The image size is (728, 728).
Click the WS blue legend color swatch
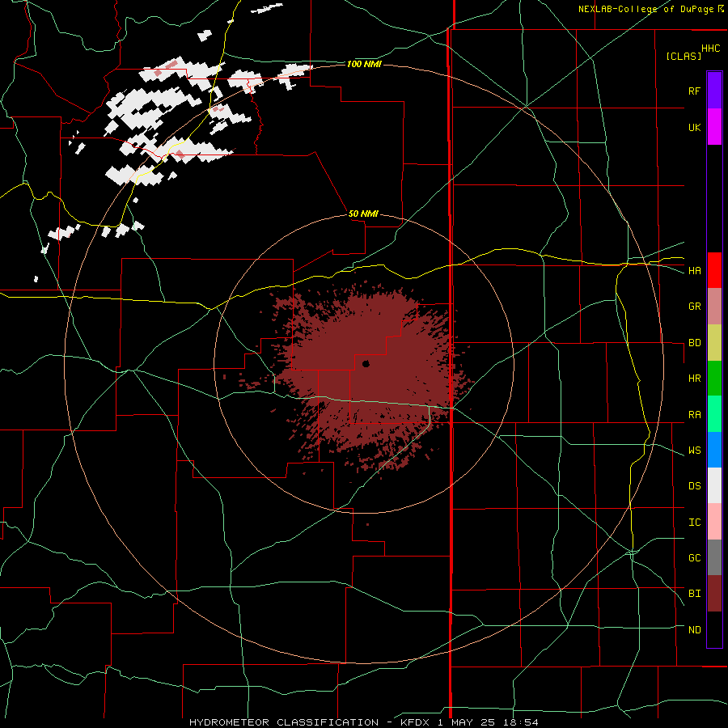pyautogui.click(x=714, y=450)
